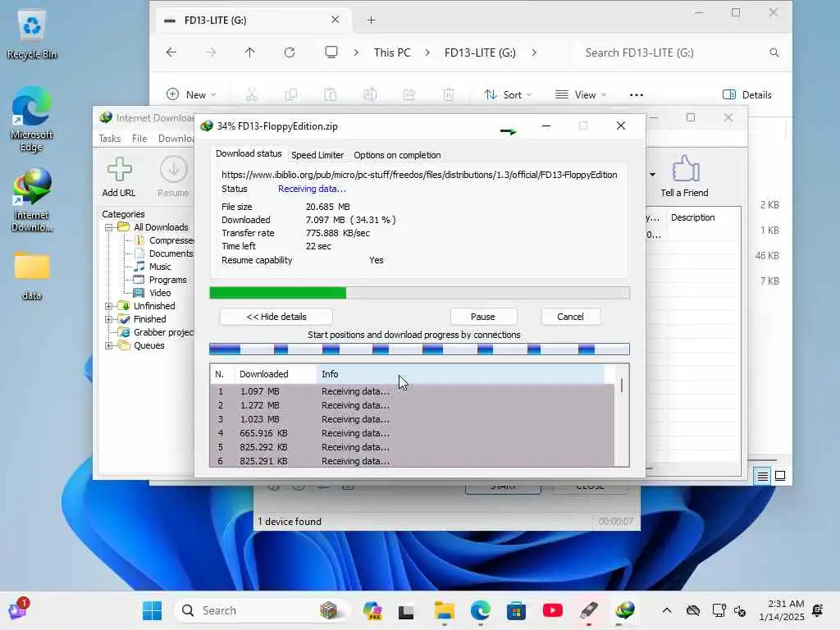The width and height of the screenshot is (840, 630).
Task: Open Recycle Bin desktop icon
Action: (x=32, y=34)
